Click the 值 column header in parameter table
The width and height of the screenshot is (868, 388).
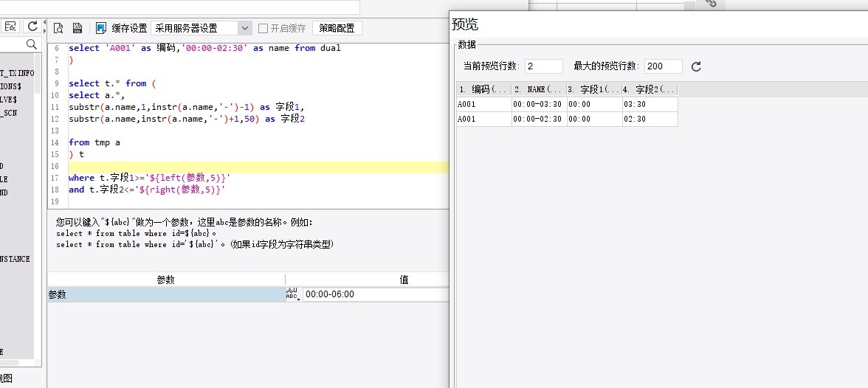click(x=404, y=280)
